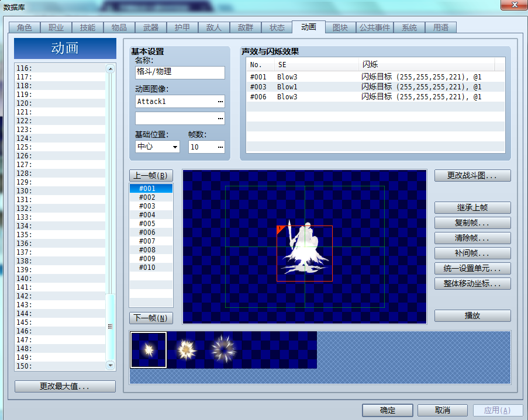Image resolution: width=528 pixels, height=420 pixels.
Task: Click the 清除帧... button
Action: click(472, 238)
